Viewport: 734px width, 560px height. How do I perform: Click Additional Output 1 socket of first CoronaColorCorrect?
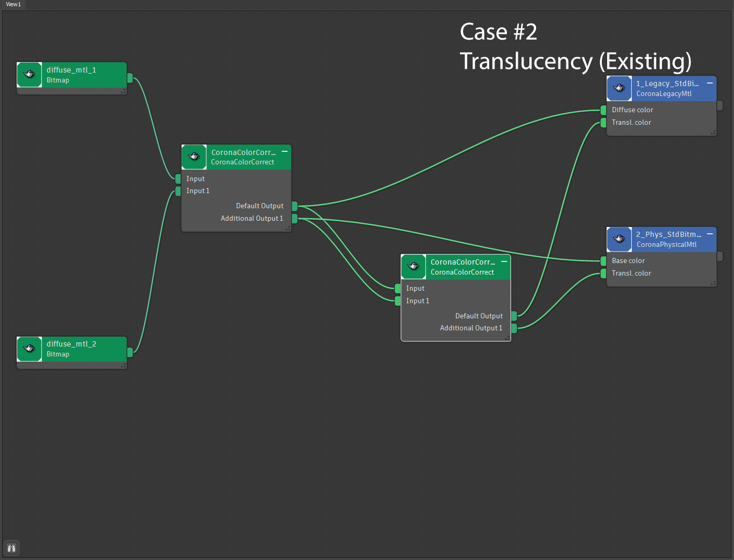(x=294, y=219)
